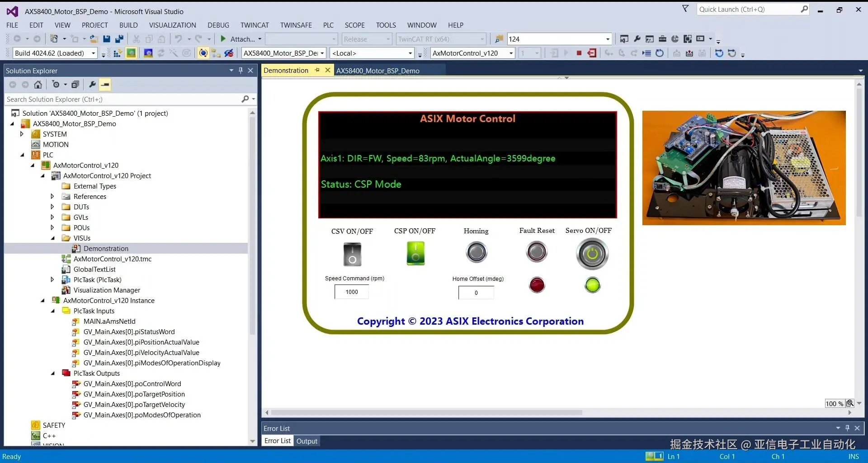868x463 pixels.
Task: Switch to the AX58400_Motor_BSP_Demo tab
Action: click(378, 71)
